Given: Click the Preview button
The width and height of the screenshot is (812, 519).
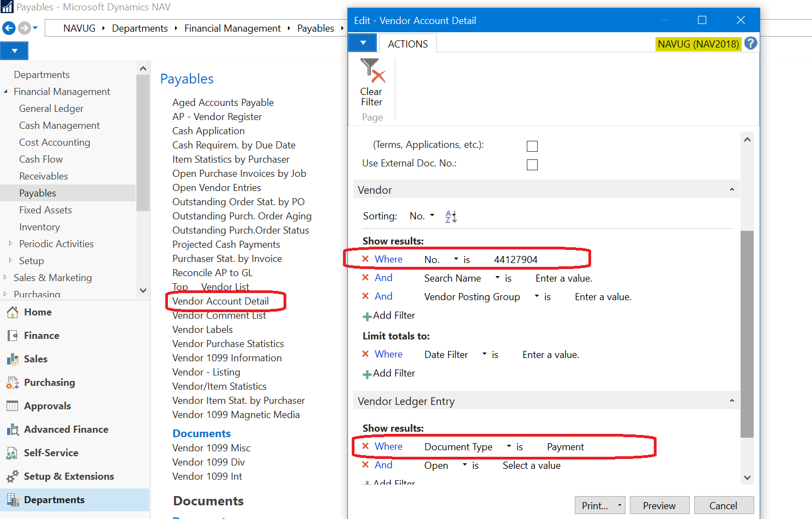Looking at the screenshot, I should [659, 505].
